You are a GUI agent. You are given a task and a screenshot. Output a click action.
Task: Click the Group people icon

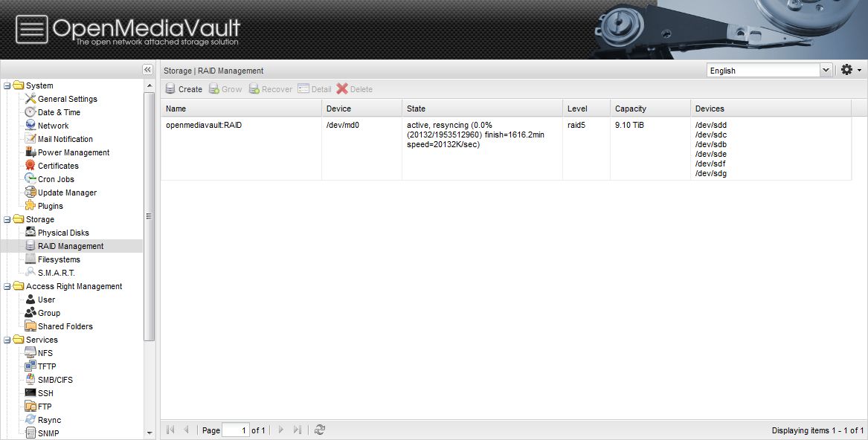point(30,313)
